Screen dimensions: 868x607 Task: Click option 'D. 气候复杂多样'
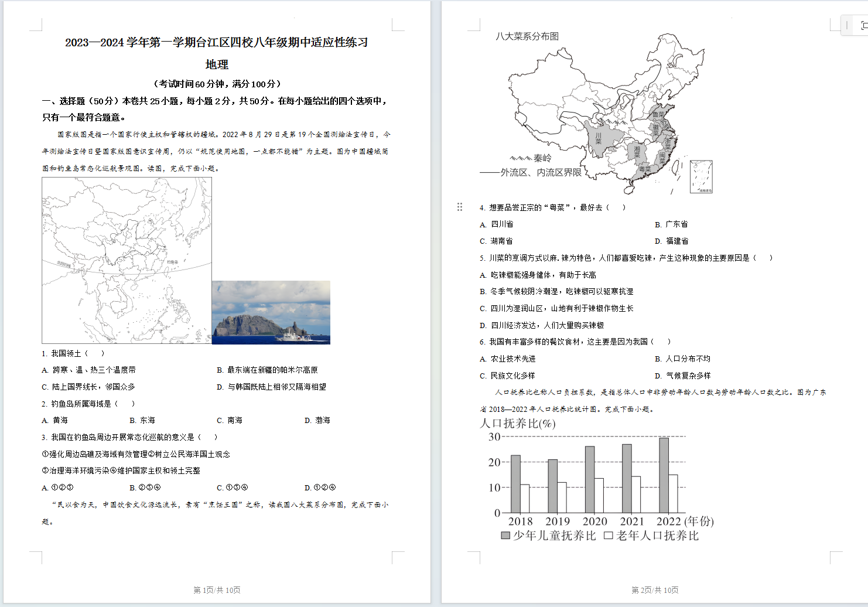tap(682, 376)
